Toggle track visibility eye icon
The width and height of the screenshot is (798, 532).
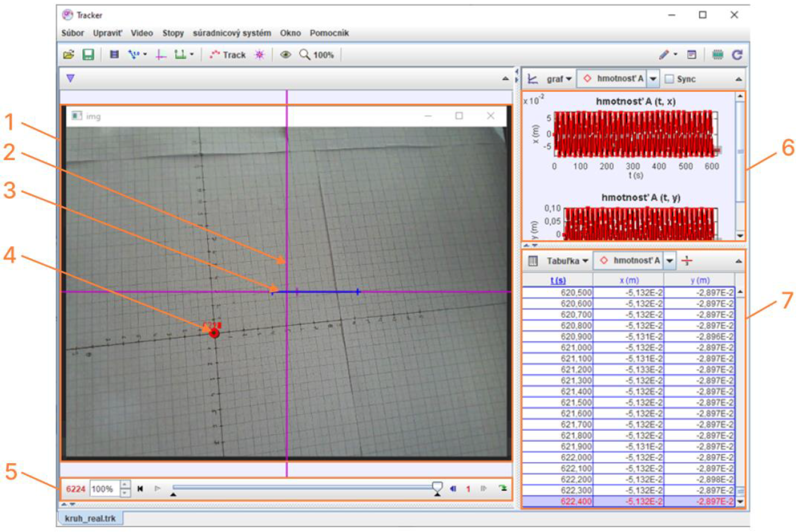click(285, 55)
